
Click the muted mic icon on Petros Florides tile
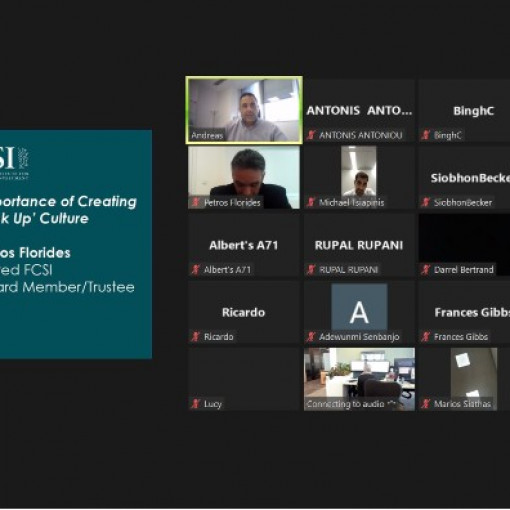pos(196,202)
